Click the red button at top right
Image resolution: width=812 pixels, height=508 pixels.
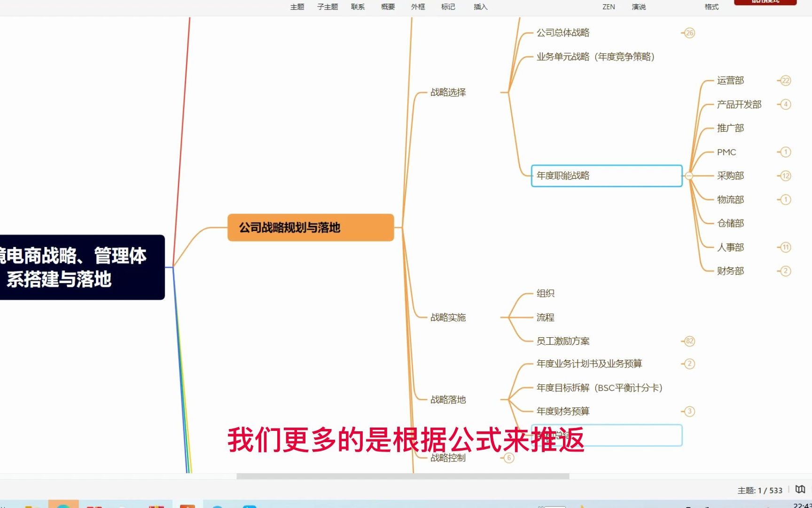pyautogui.click(x=765, y=2)
